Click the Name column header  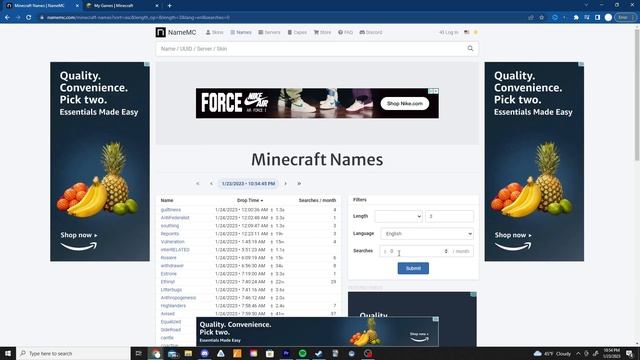coord(167,200)
